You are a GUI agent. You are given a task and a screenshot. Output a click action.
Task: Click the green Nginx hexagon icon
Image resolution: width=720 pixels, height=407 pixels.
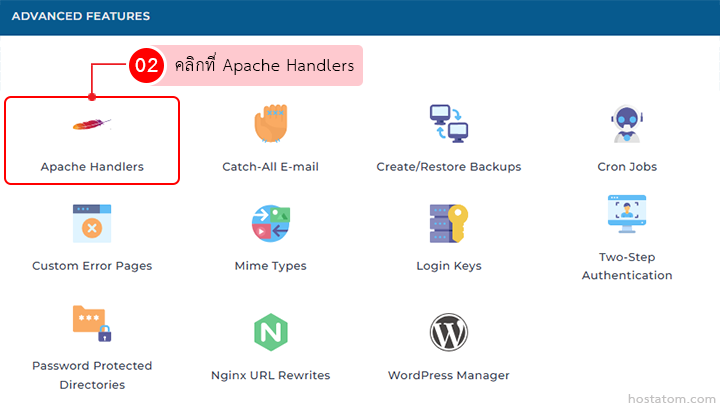(x=270, y=332)
